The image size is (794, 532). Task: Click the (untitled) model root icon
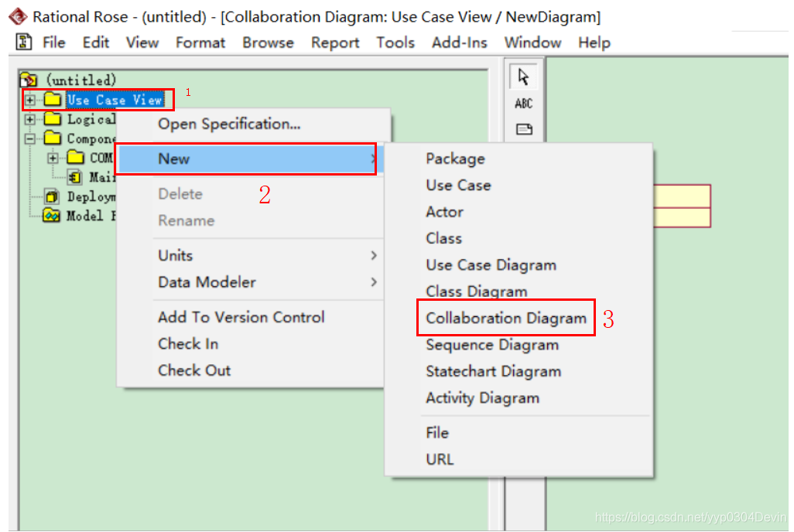tap(29, 80)
